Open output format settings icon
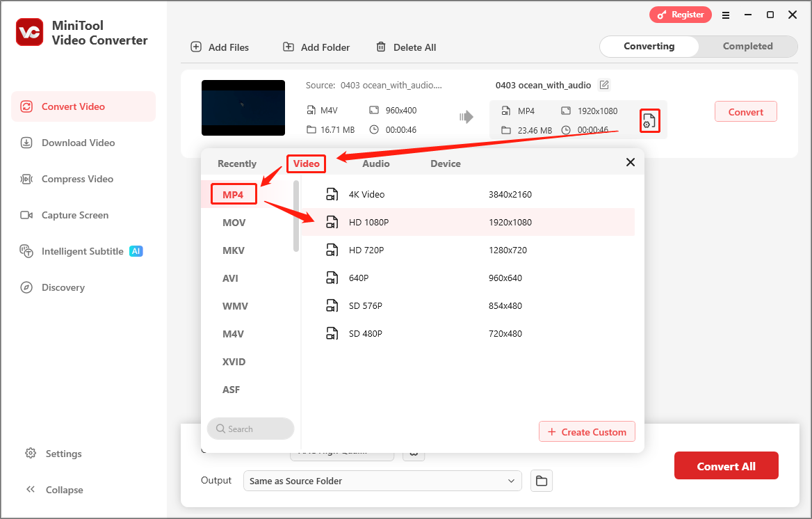 click(x=649, y=121)
